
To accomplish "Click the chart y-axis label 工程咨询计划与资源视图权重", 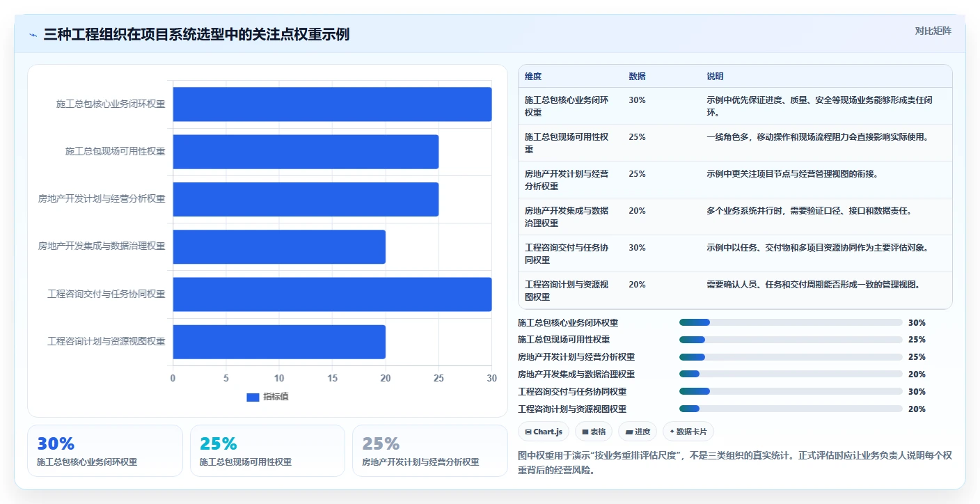I will pyautogui.click(x=106, y=342).
